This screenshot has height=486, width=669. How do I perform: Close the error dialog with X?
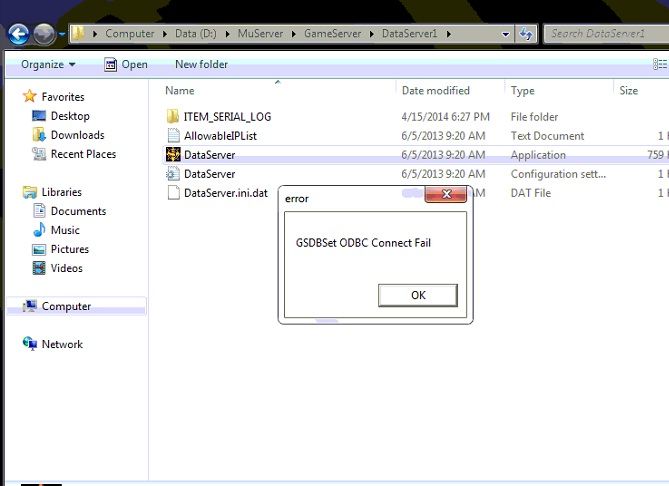(x=446, y=193)
